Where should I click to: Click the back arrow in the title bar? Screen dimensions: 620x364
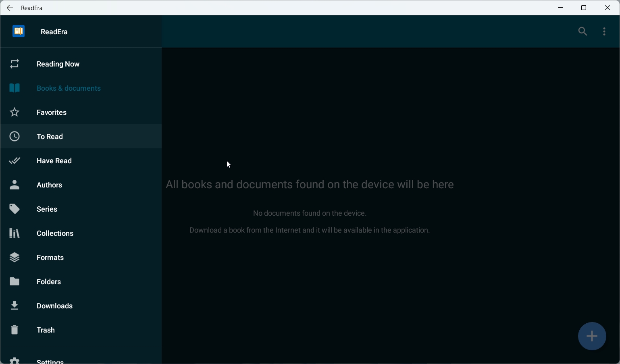[x=10, y=8]
